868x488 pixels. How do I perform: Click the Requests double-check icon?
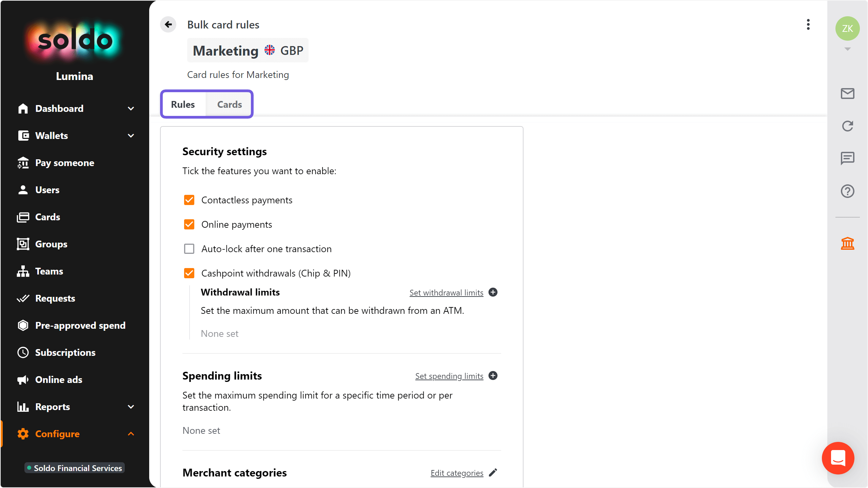(x=23, y=298)
